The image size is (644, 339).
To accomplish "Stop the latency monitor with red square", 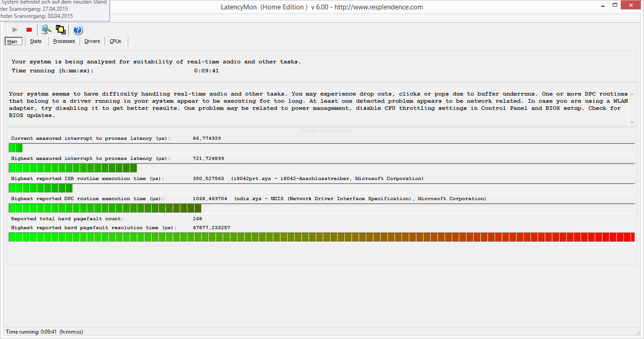I will click(x=29, y=30).
